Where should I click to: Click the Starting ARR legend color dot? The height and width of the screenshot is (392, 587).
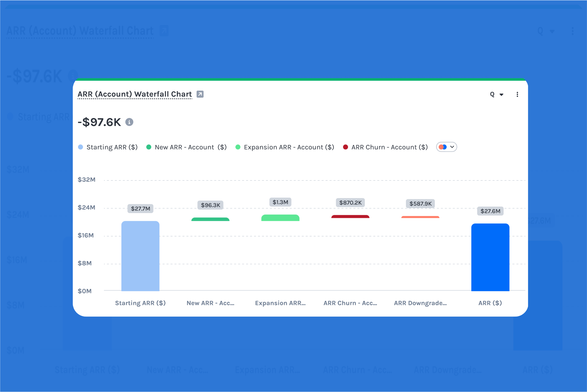coord(80,147)
